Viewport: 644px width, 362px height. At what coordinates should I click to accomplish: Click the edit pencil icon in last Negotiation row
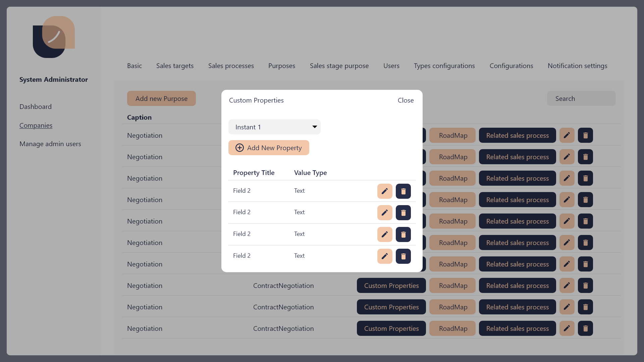coord(567,328)
